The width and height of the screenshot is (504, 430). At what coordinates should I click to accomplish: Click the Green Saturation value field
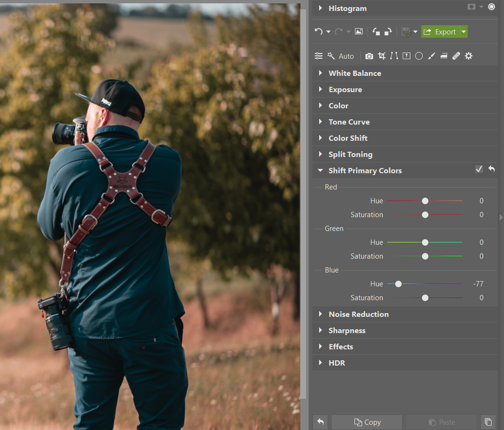(481, 256)
